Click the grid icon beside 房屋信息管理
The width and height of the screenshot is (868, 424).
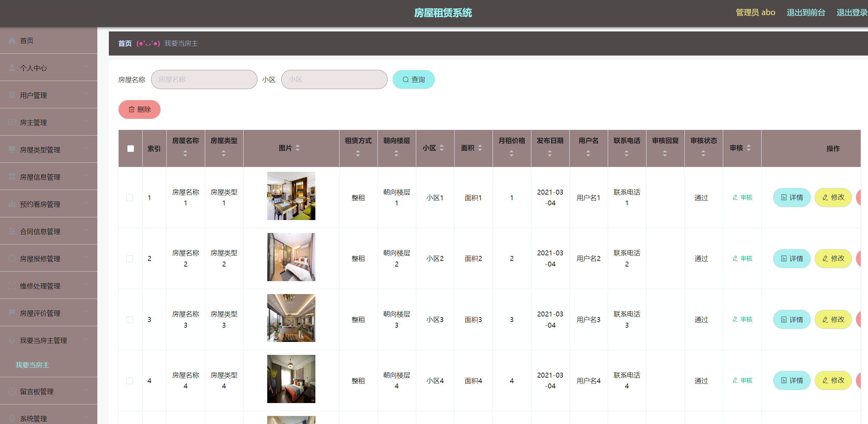point(12,177)
